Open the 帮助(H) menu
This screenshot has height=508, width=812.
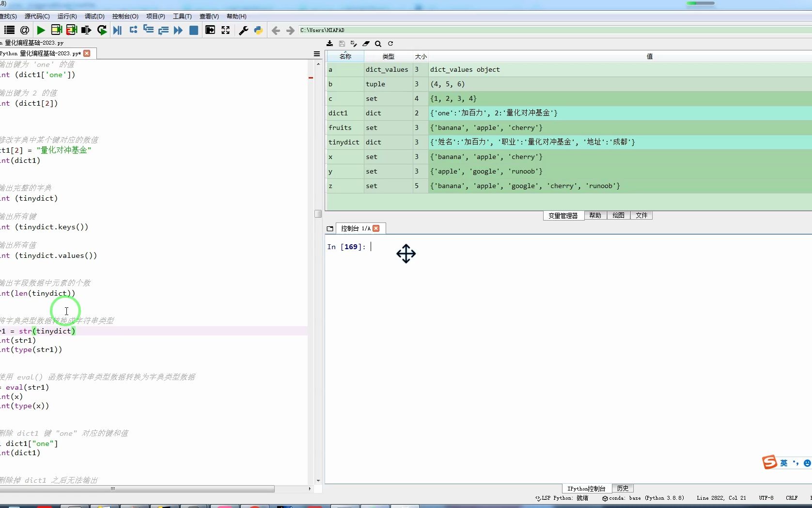click(236, 16)
